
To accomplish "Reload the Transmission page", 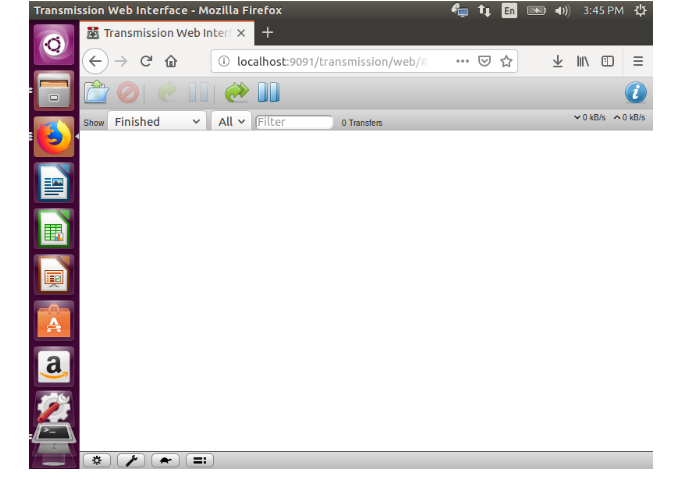I will tap(146, 61).
